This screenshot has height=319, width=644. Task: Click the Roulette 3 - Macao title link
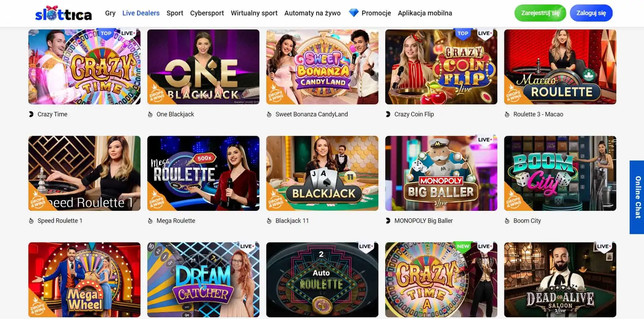[538, 114]
